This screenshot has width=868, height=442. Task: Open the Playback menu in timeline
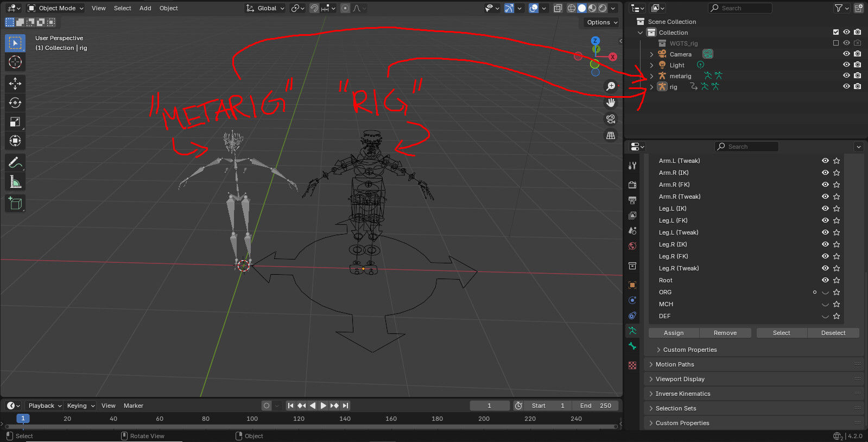45,406
